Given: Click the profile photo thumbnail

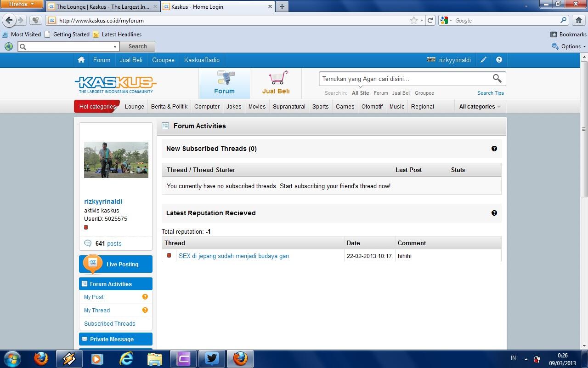Looking at the screenshot, I should tap(116, 160).
